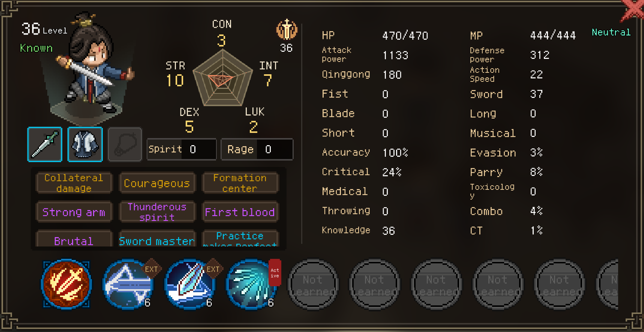Close the character stats panel
Viewport: 644px width, 332px height.
632,10
